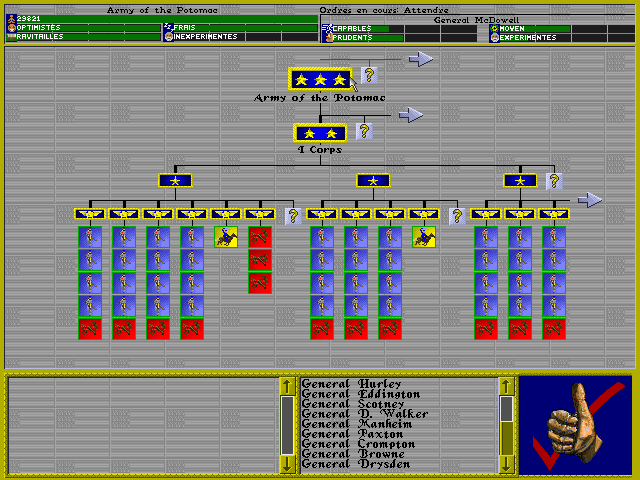Click the up arrow of the empty left panel

[x=287, y=386]
